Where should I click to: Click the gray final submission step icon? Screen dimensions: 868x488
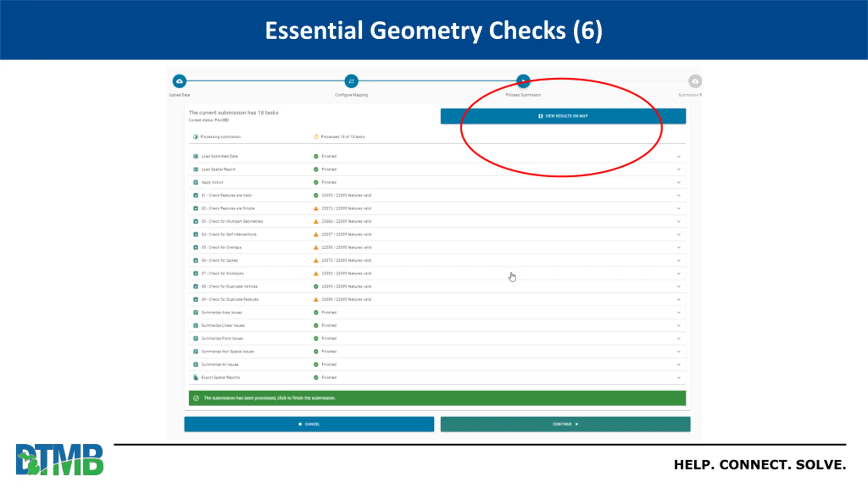pos(695,81)
